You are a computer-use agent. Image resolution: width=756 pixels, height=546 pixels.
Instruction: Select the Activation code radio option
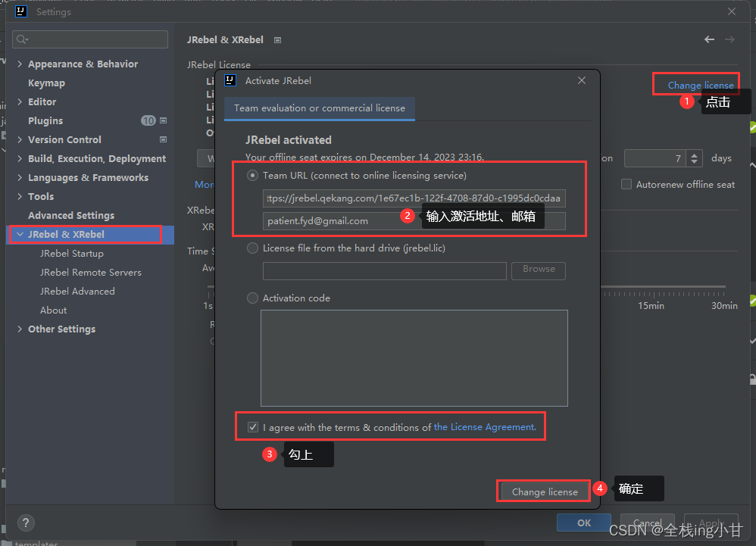pyautogui.click(x=252, y=298)
